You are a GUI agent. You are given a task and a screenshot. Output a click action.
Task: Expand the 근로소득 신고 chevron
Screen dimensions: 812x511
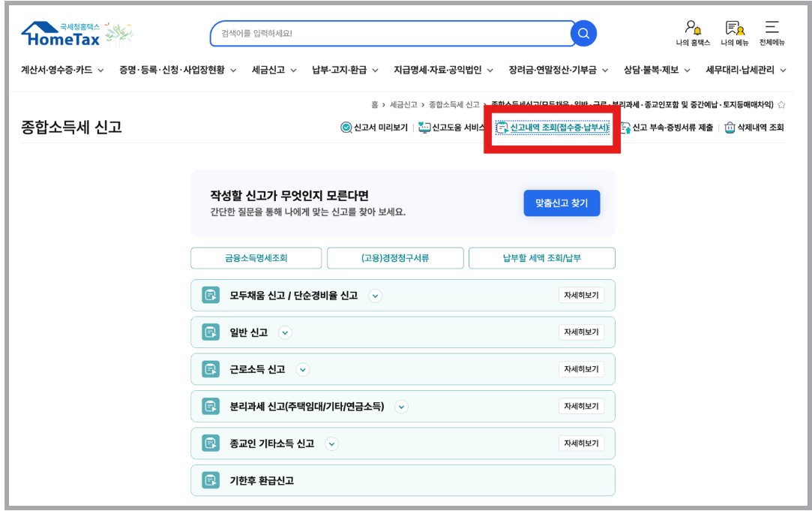[x=302, y=369]
